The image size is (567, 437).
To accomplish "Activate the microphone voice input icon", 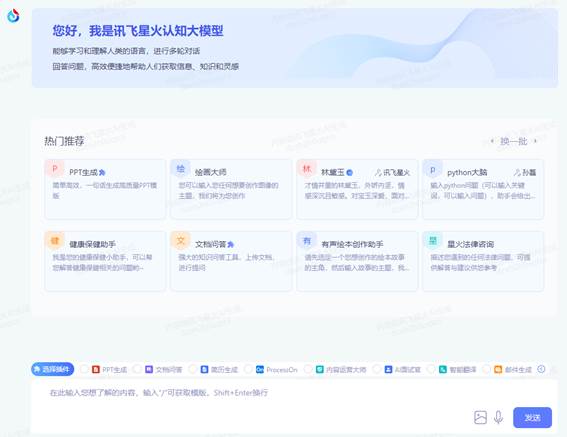I will (x=498, y=417).
